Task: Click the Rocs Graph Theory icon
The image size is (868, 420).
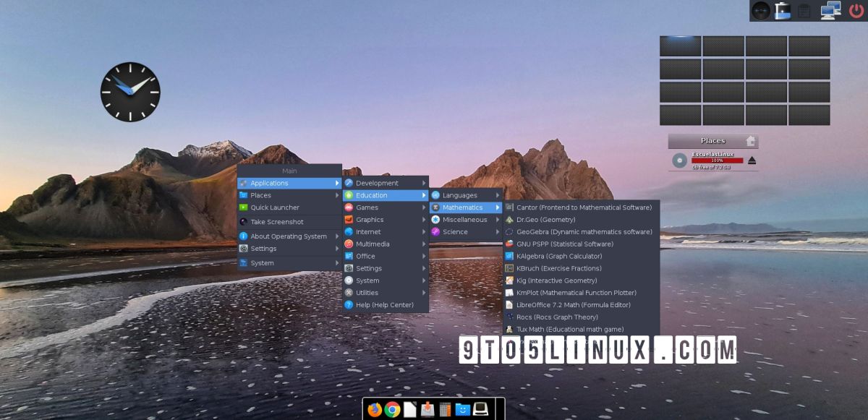Action: (x=509, y=317)
